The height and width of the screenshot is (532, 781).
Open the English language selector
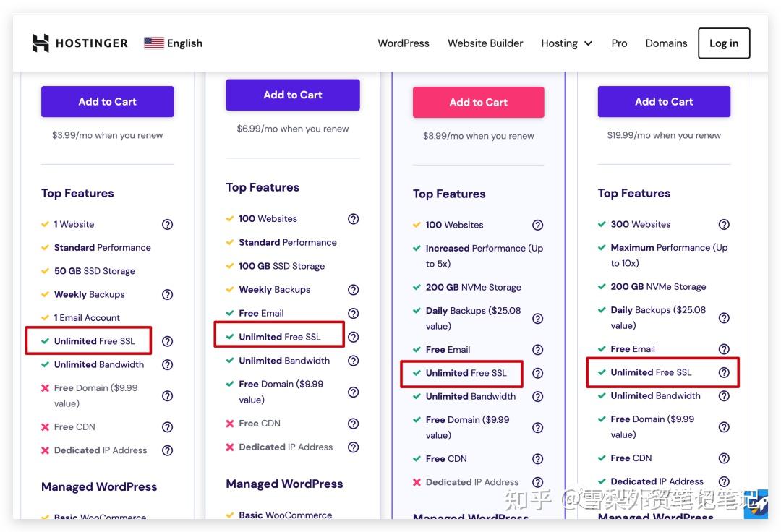click(174, 43)
